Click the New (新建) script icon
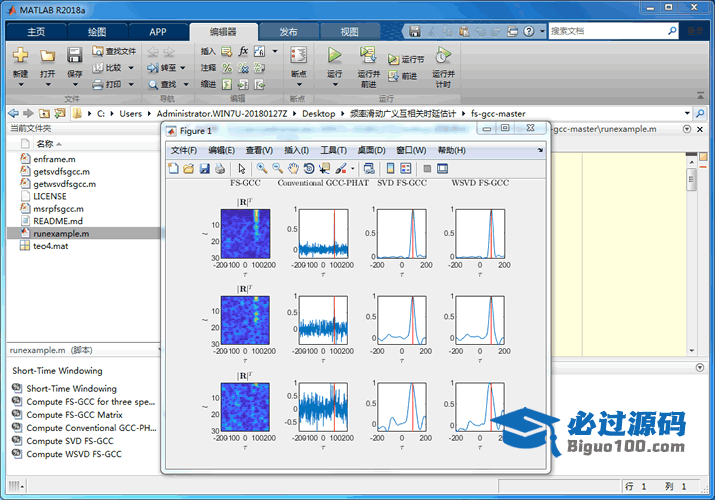The height and width of the screenshot is (500, 715). pos(21,55)
